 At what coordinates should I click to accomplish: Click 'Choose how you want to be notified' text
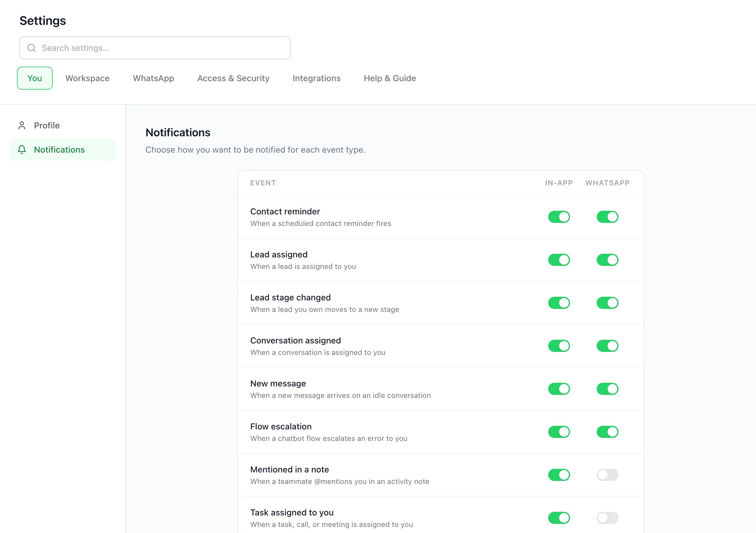tap(256, 150)
